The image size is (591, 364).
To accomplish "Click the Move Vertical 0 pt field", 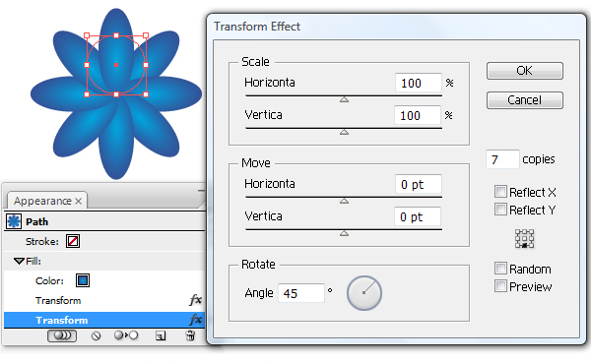I will pyautogui.click(x=418, y=216).
